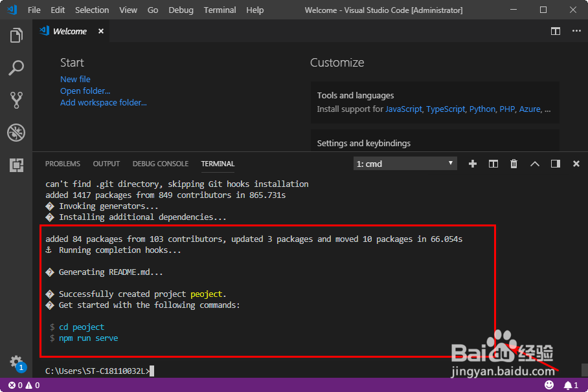Switch to the OUTPUT tab

106,164
